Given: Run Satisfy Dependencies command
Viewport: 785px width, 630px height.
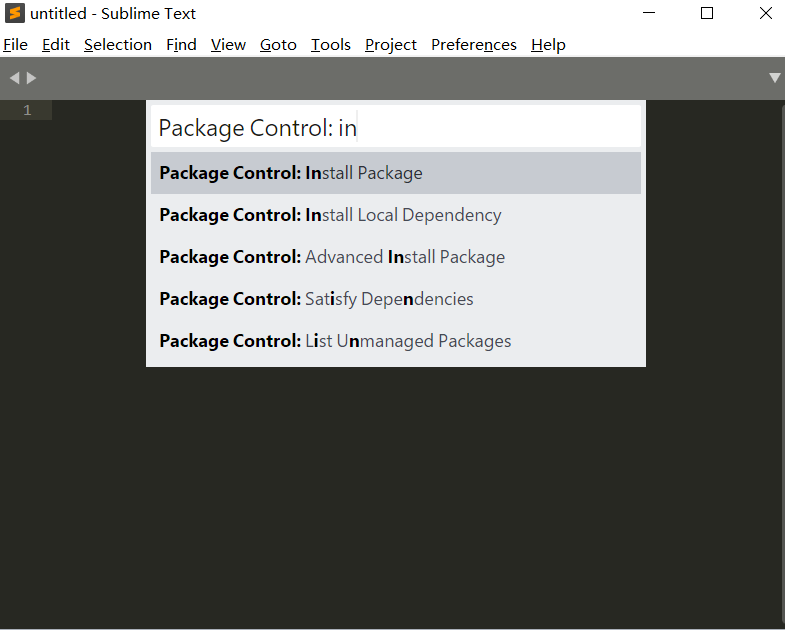Looking at the screenshot, I should point(396,299).
